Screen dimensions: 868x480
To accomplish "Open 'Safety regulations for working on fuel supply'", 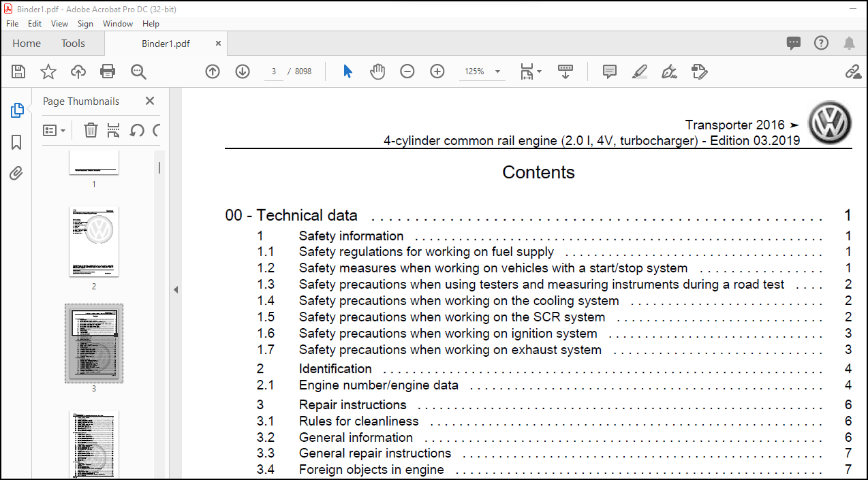I will point(427,252).
